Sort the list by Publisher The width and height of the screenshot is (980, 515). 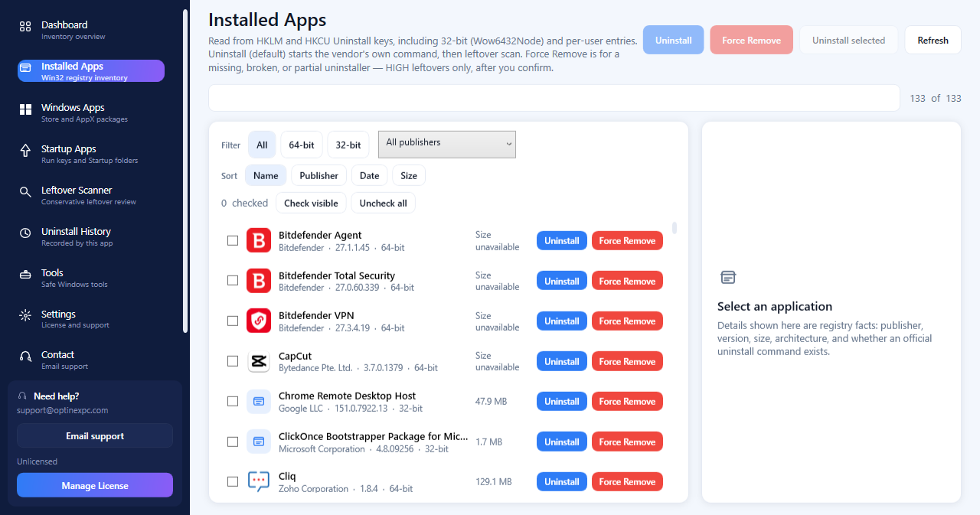(319, 175)
